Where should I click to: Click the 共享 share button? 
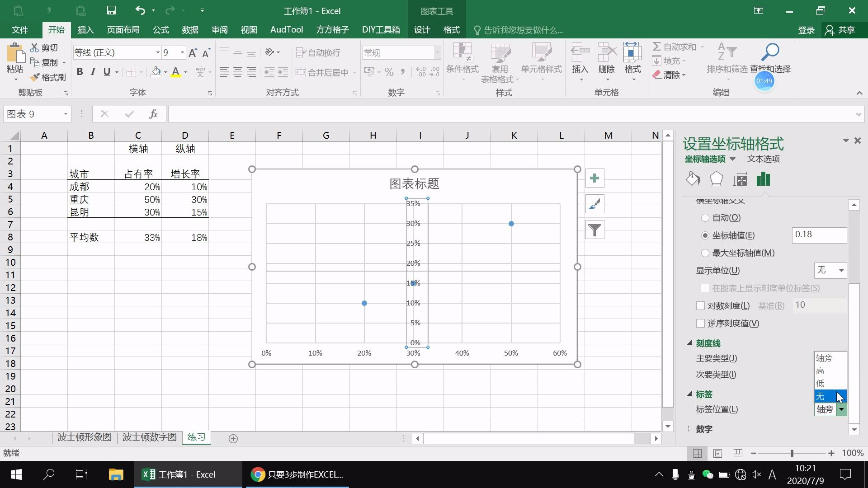tap(840, 30)
